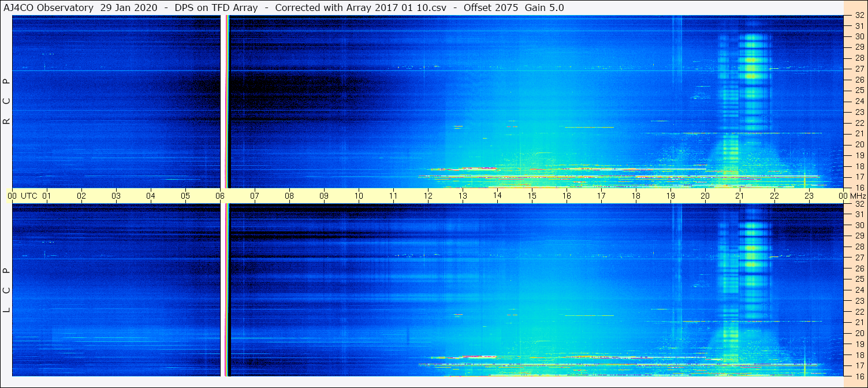Select the 07 hour marker on the time axis

[255, 196]
